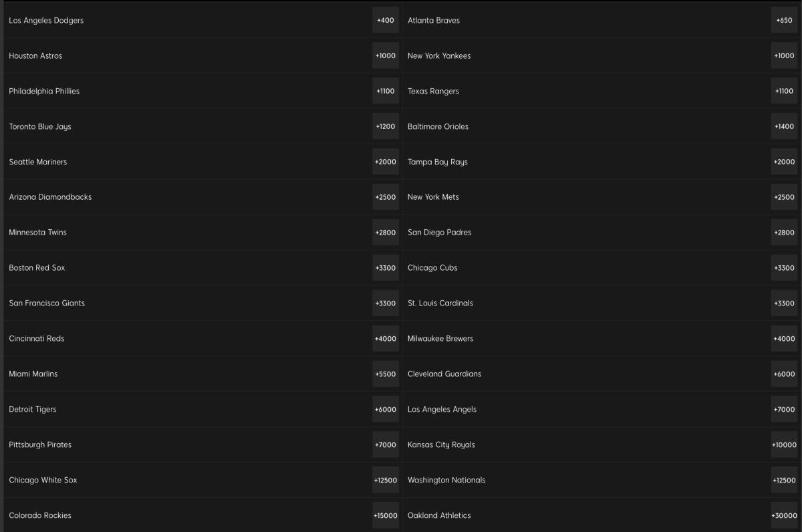Click New York Mets +2500 odds

point(785,197)
